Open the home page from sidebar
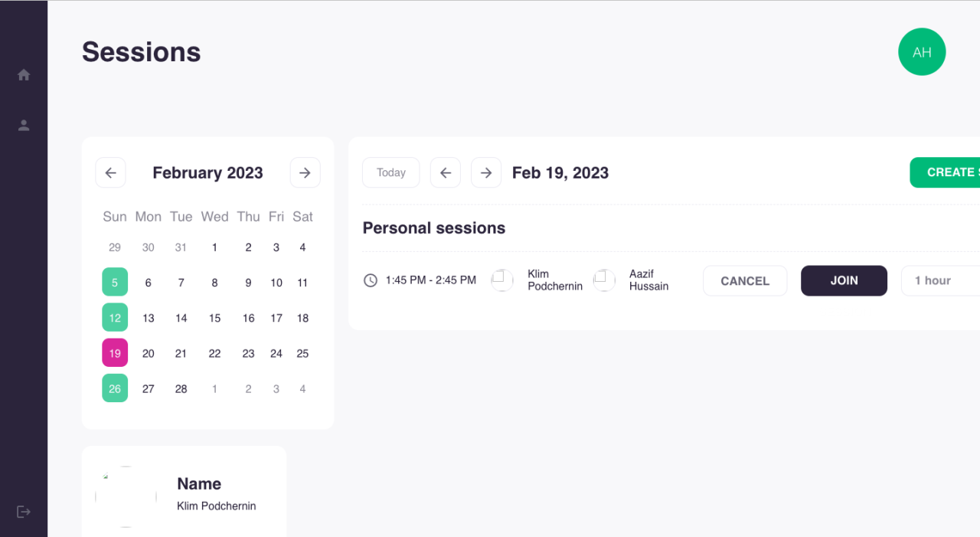980x537 pixels. [x=24, y=75]
